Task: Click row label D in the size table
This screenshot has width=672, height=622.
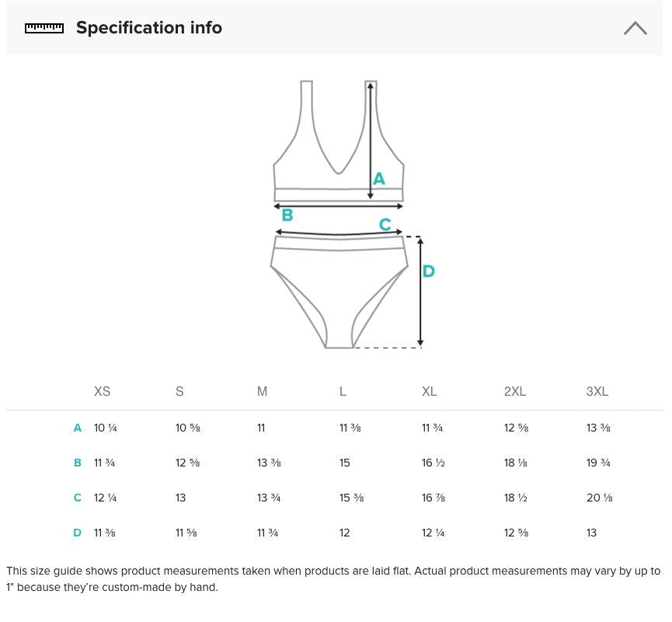Action: (78, 533)
